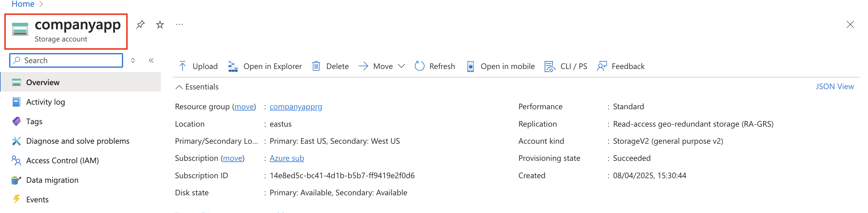Expand the Move dropdown chevron
The image size is (868, 213).
pos(401,66)
